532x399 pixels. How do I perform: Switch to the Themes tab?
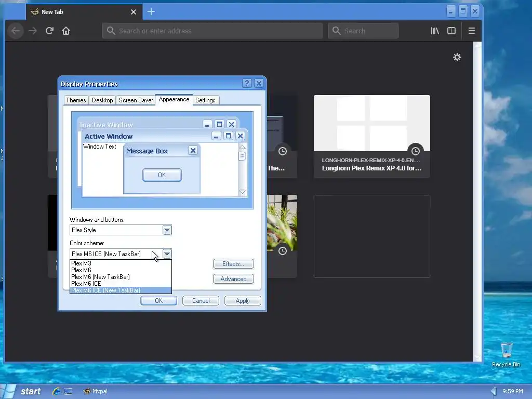76,100
